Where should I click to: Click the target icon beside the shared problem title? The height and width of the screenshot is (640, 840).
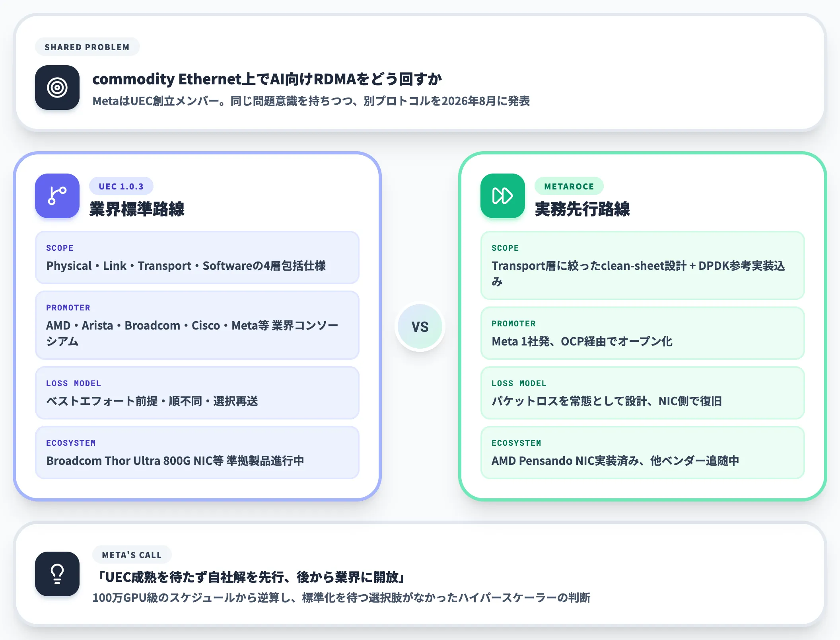[x=57, y=88]
